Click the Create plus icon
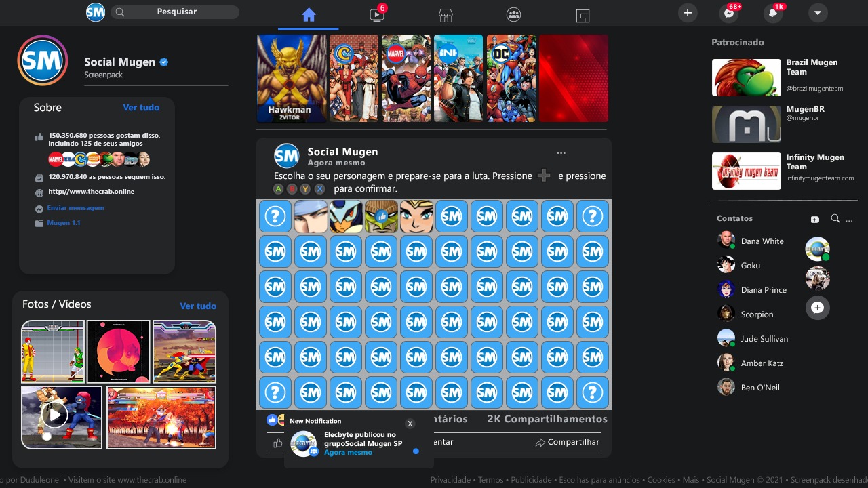Screen dimensions: 868x488 pyautogui.click(x=688, y=13)
